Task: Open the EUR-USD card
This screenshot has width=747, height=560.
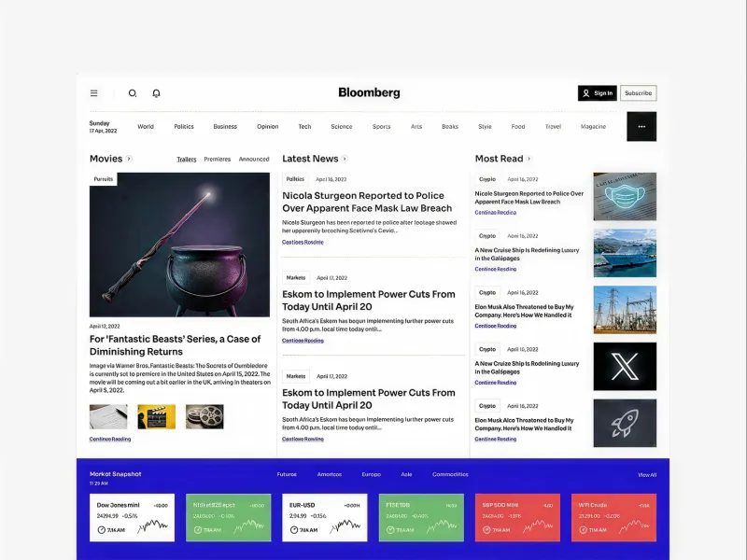Action: (x=325, y=518)
